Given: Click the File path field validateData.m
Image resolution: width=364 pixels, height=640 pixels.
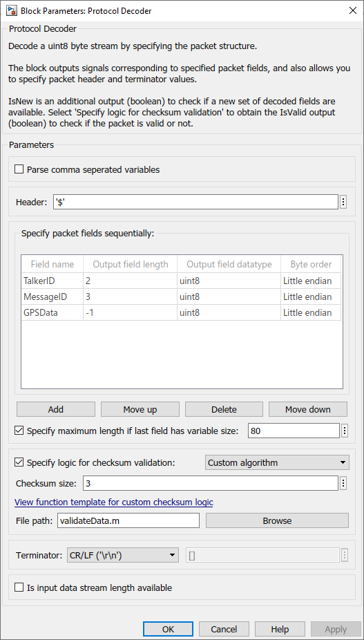Looking at the screenshot, I should coord(128,521).
